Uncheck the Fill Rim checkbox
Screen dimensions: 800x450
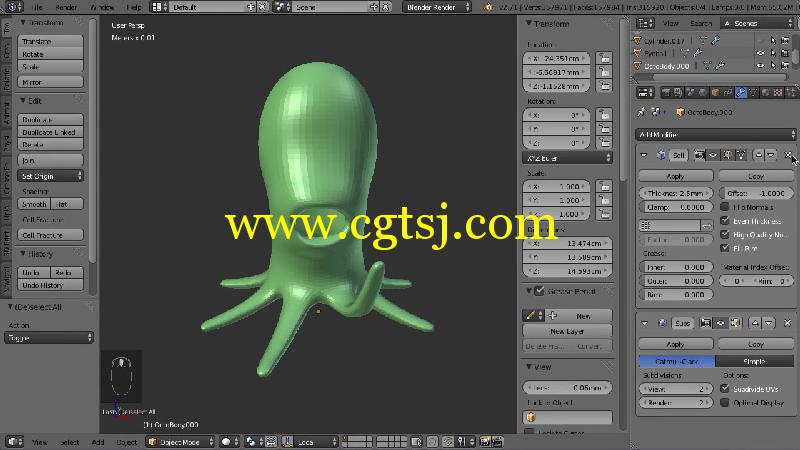[724, 248]
